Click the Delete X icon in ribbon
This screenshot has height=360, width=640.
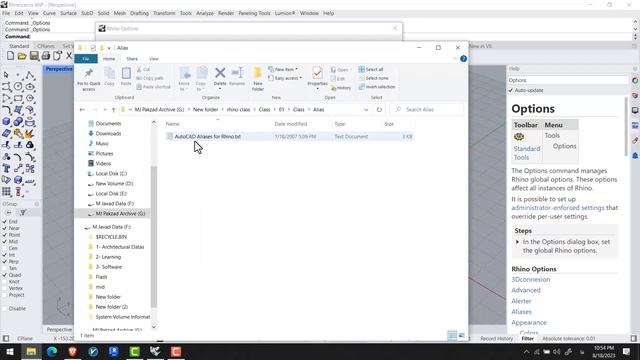220,73
